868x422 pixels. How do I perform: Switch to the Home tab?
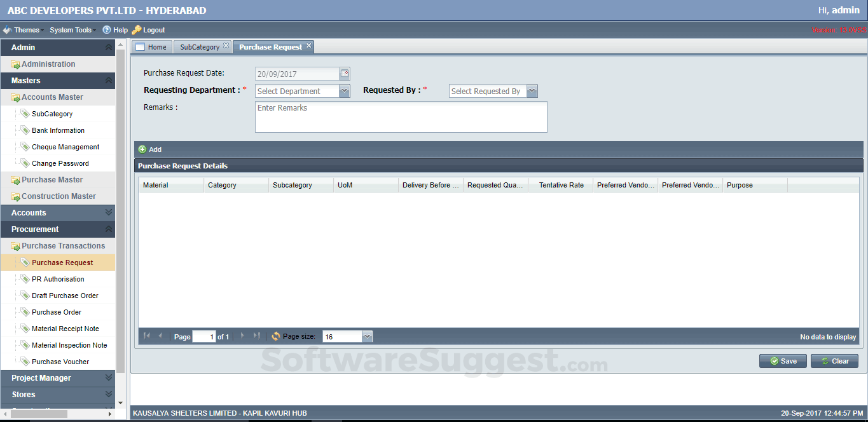pyautogui.click(x=151, y=47)
